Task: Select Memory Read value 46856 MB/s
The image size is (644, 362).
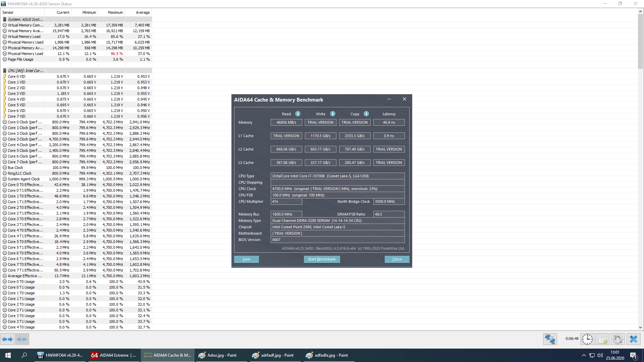Action: 286,122
